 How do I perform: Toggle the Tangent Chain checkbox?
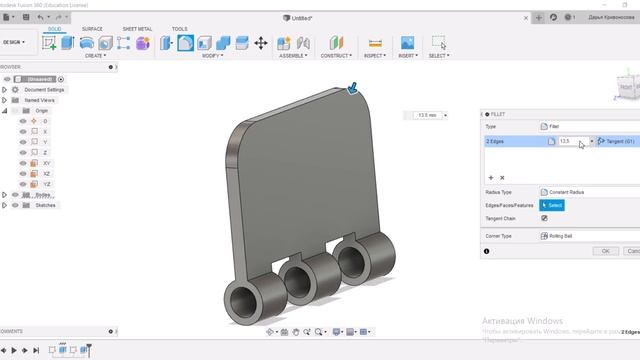point(544,218)
